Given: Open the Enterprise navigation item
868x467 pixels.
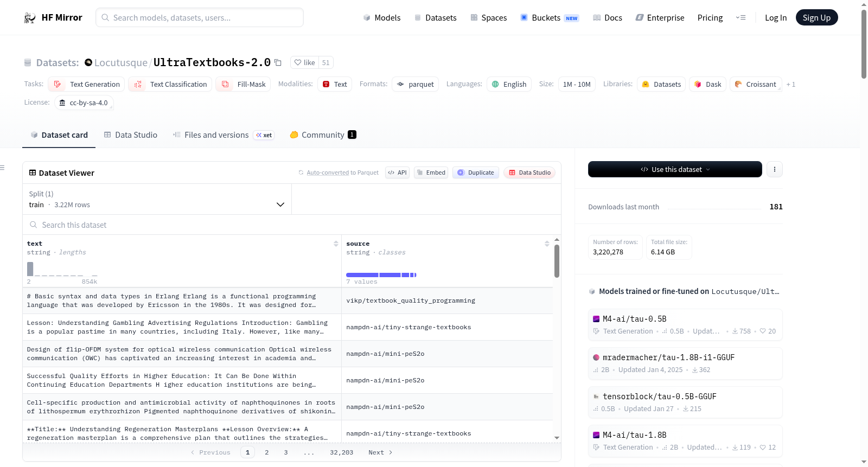Looking at the screenshot, I should tap(660, 18).
